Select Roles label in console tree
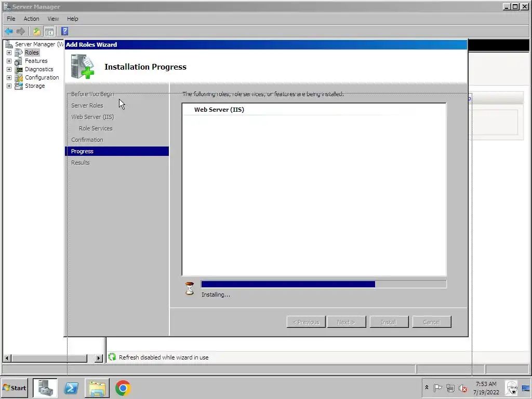532x399 pixels. [x=32, y=52]
